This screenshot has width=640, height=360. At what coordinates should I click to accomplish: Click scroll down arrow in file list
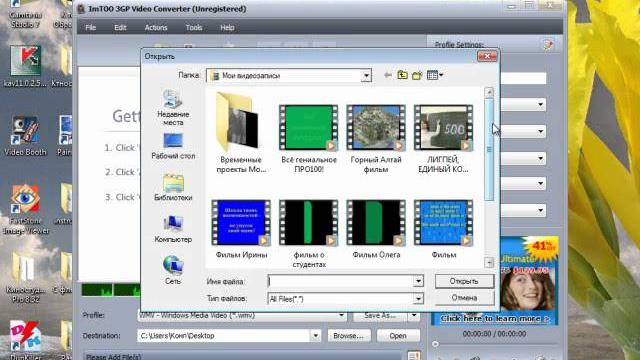tap(489, 262)
